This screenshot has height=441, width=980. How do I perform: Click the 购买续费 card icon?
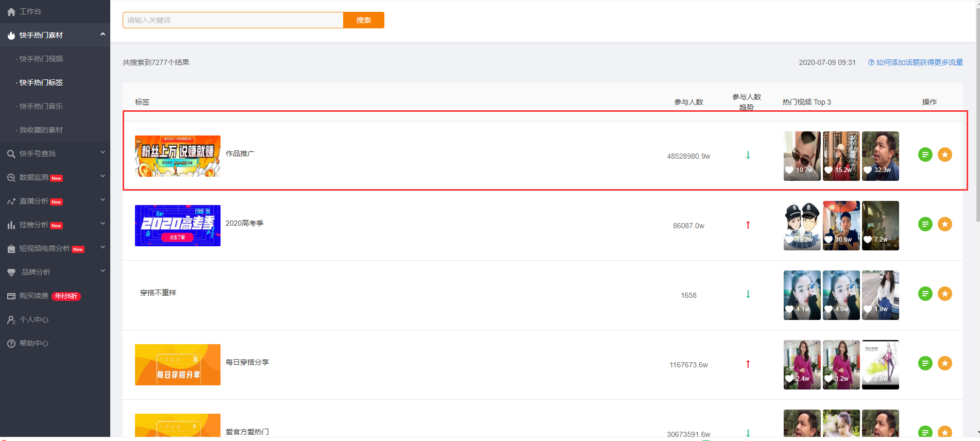click(11, 296)
